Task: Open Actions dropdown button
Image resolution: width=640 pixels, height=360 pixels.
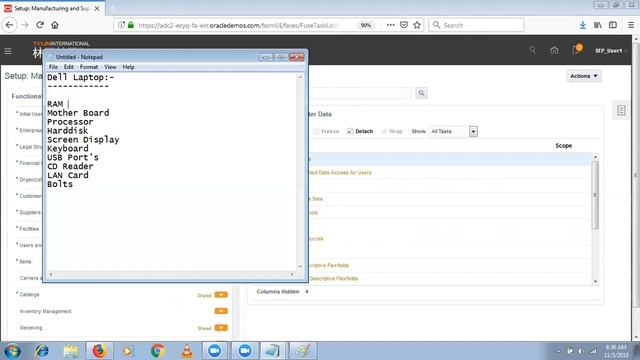Action: 584,76
